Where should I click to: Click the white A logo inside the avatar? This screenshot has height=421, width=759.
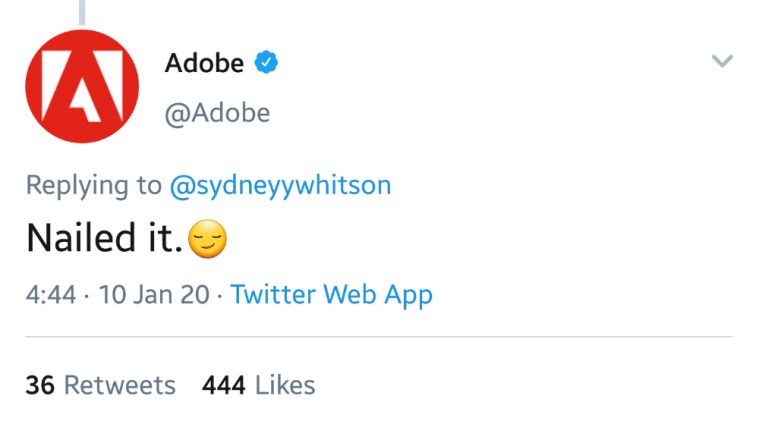82,86
